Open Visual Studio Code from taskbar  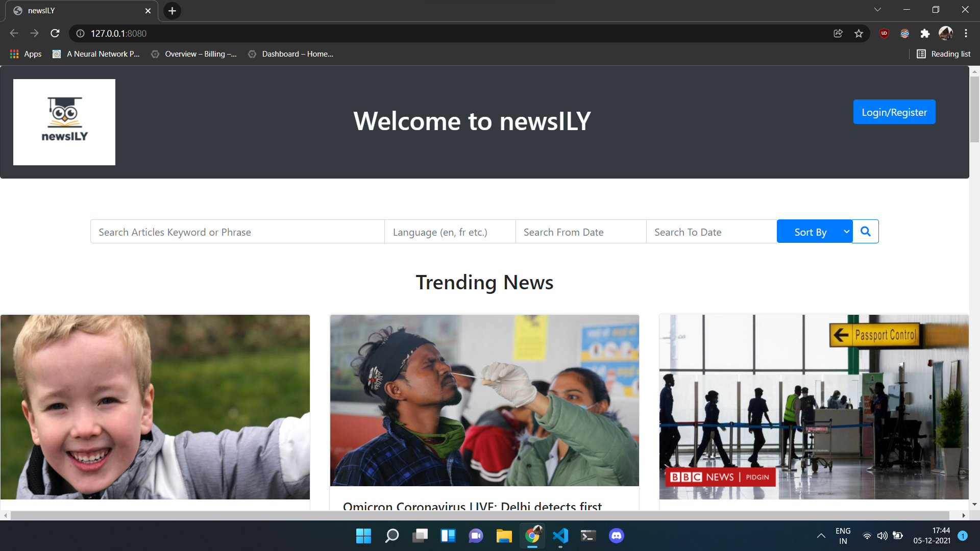coord(560,536)
